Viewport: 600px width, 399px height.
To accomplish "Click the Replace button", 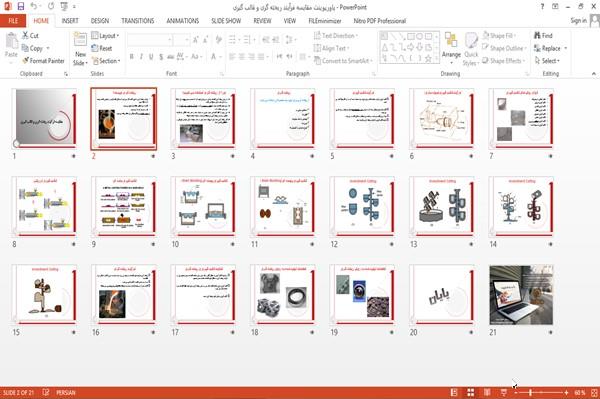I will pyautogui.click(x=550, y=48).
